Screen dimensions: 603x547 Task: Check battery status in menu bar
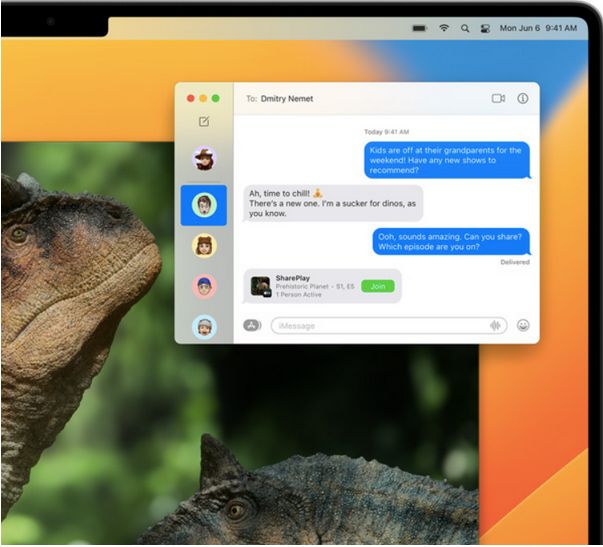[420, 28]
